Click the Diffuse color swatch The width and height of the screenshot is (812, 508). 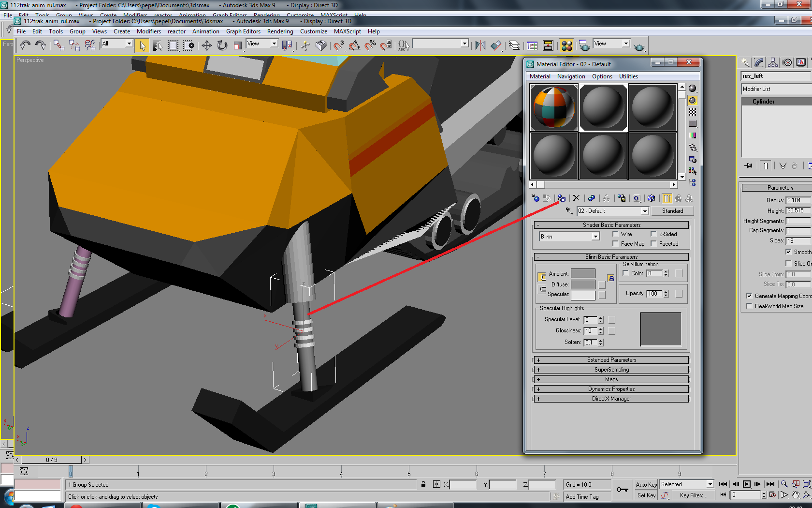tap(583, 284)
